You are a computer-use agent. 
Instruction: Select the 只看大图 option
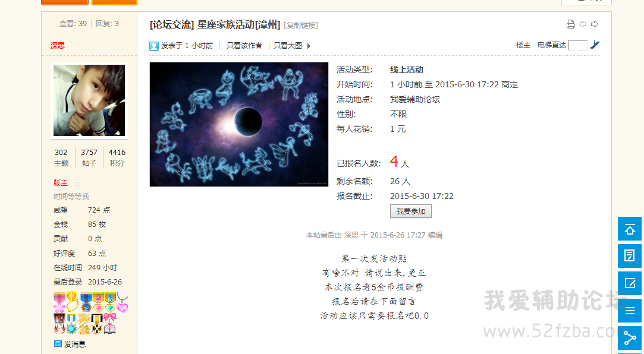tap(288, 46)
